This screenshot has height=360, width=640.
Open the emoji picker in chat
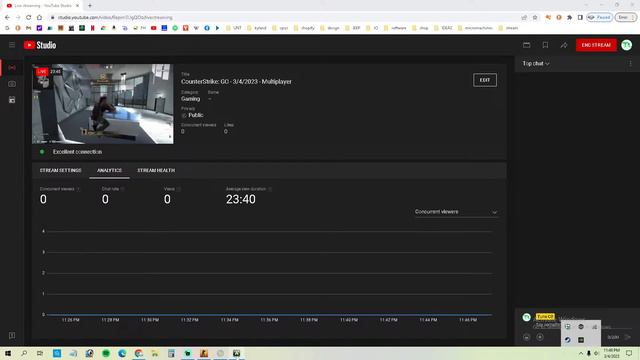click(527, 337)
